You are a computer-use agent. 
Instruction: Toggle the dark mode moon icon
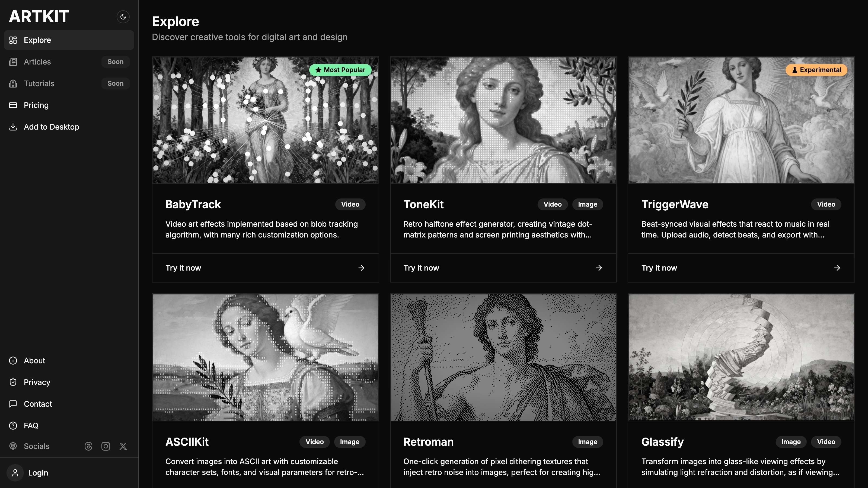coord(123,17)
